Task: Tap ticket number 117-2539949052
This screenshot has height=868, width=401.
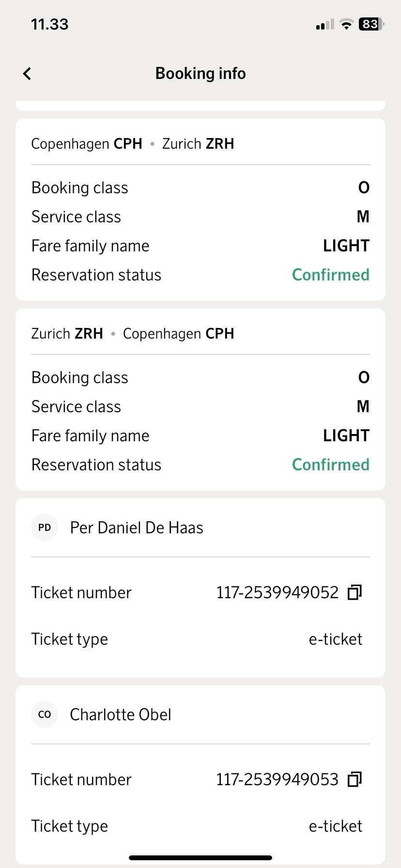Action: [x=277, y=592]
